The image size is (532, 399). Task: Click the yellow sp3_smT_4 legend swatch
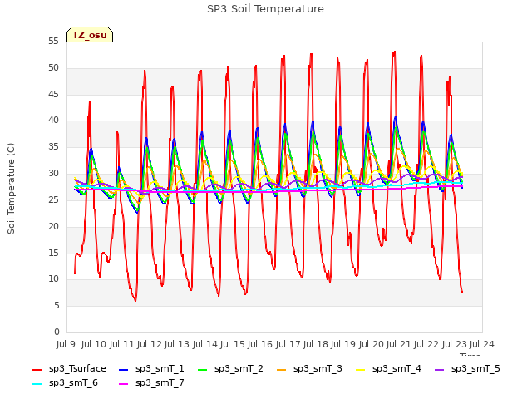click(x=360, y=370)
